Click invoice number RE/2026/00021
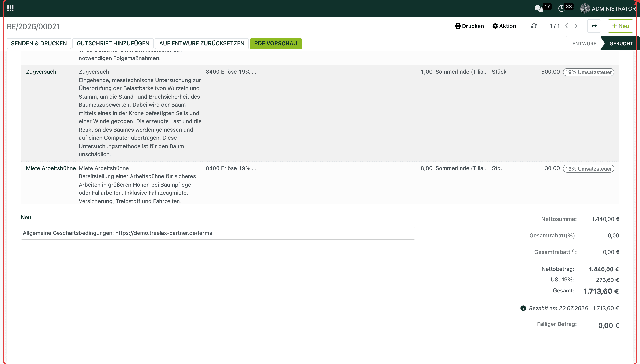The height and width of the screenshot is (364, 640). (x=33, y=26)
